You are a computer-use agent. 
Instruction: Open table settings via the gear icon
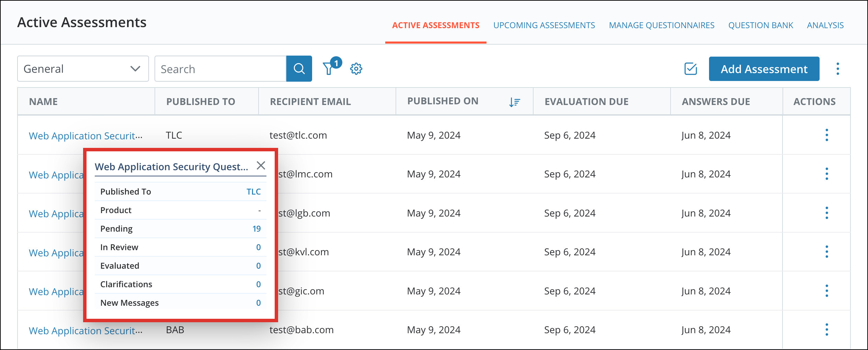pos(356,69)
